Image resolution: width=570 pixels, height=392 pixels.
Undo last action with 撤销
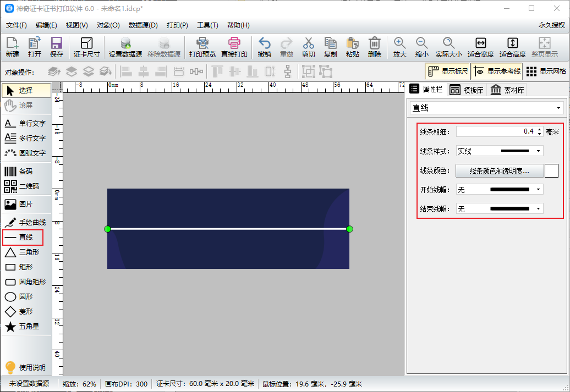tap(264, 47)
